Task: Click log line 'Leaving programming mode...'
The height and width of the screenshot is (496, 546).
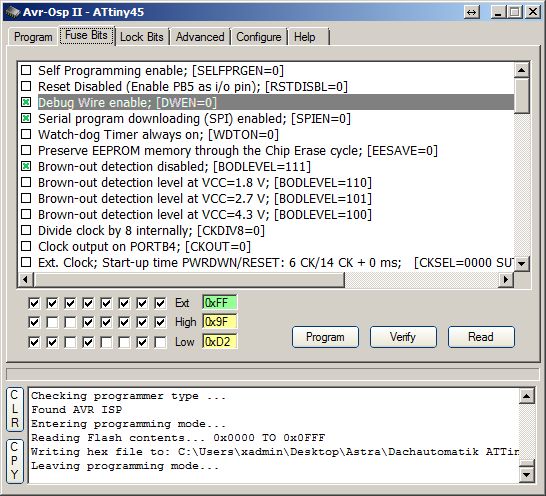Action: point(125,466)
